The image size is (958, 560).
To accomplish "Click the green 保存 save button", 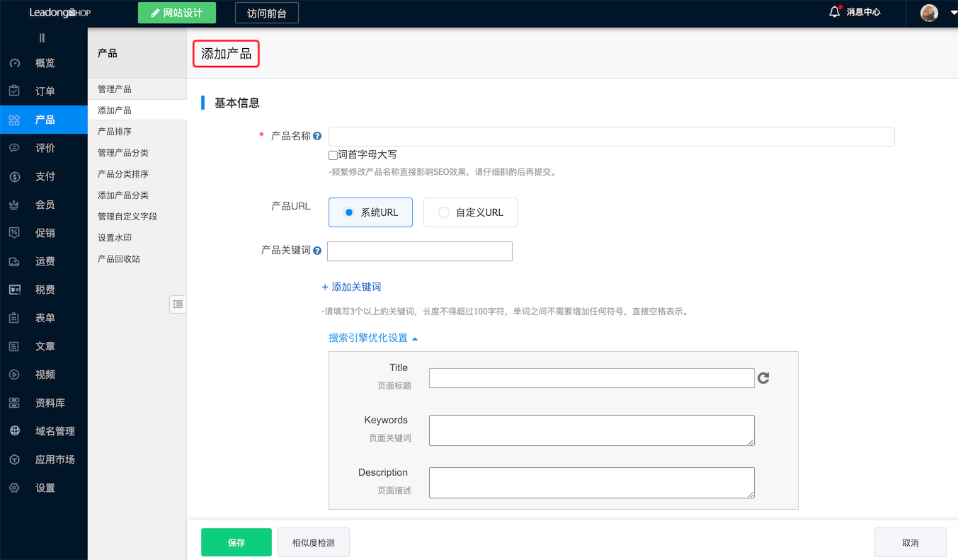I will click(236, 542).
